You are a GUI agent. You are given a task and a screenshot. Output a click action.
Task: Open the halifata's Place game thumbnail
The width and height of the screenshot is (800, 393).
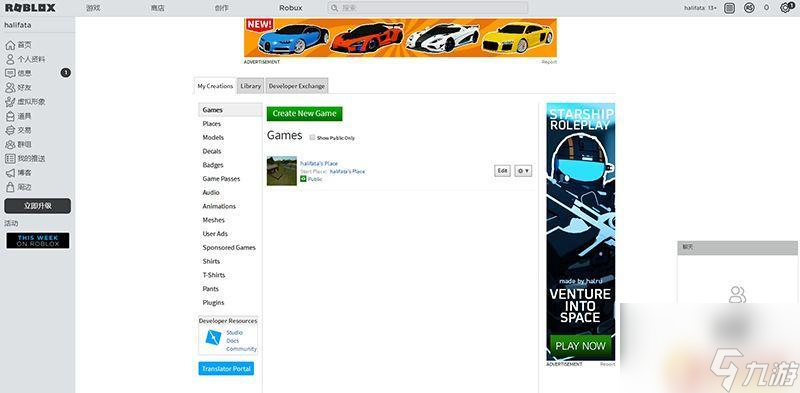pos(282,170)
